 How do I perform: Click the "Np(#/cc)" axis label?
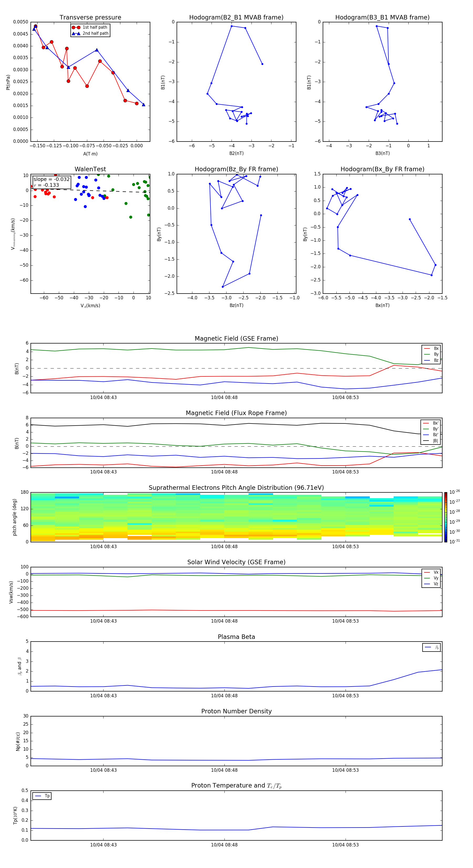point(18,741)
